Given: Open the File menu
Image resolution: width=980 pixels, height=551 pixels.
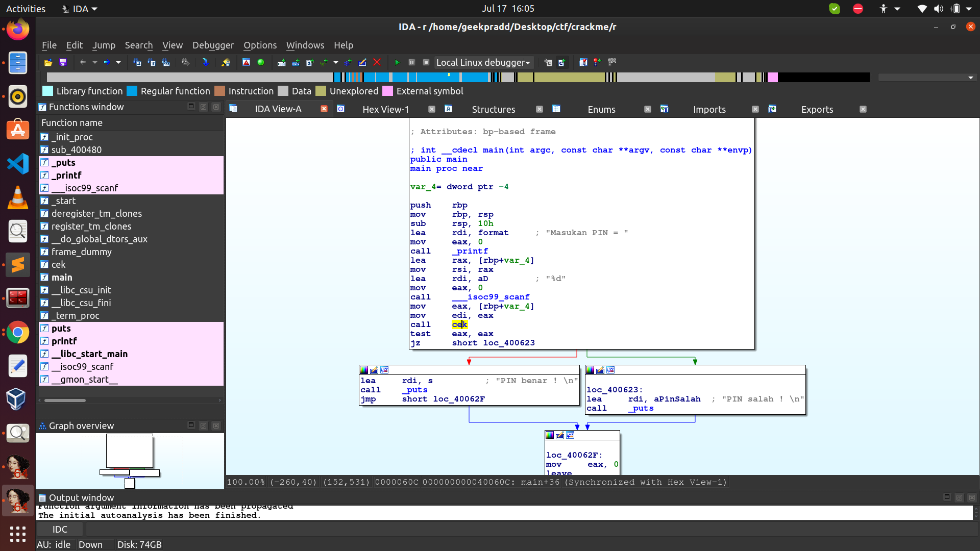Looking at the screenshot, I should coord(49,45).
